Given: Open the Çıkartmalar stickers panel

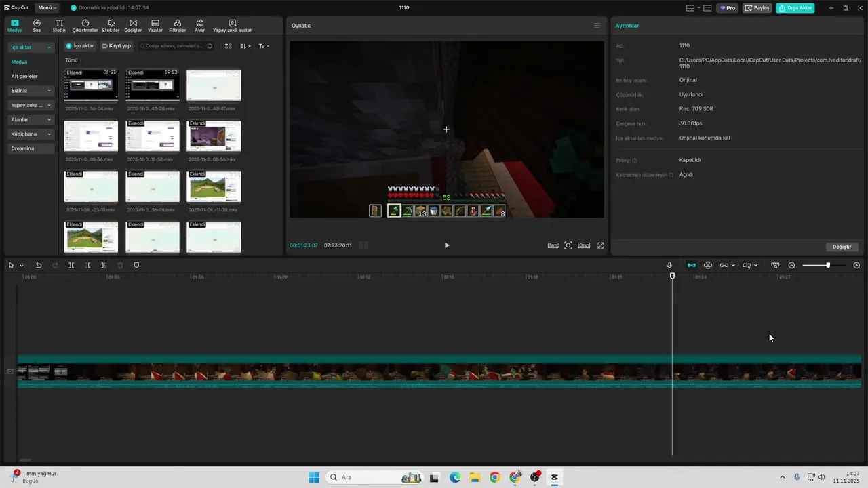Looking at the screenshot, I should click(x=85, y=26).
